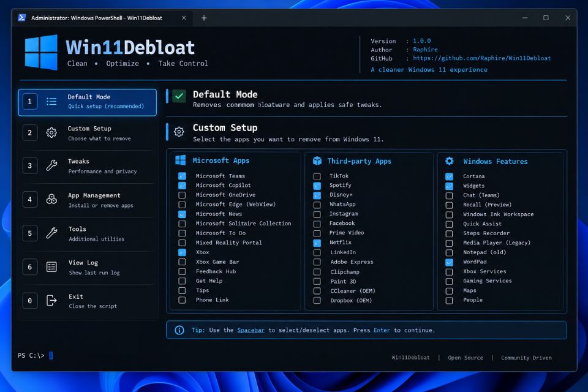Click the number 5 key badge
The image size is (588, 392).
tap(29, 233)
